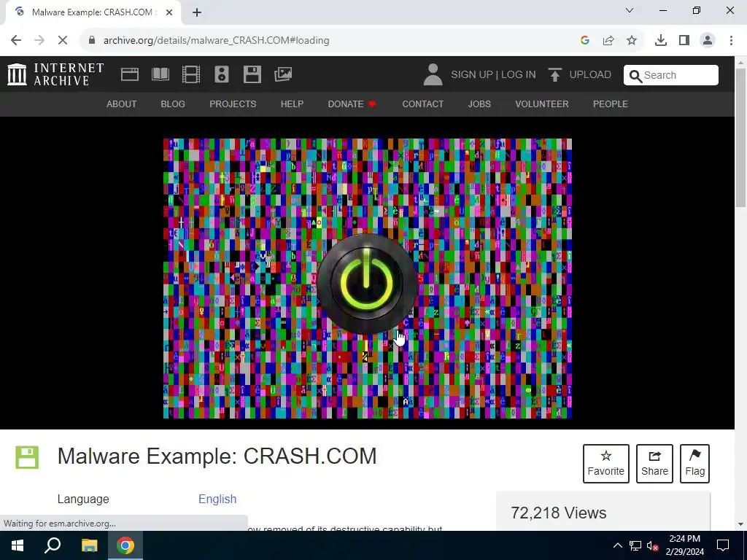Flag this item

pos(694,463)
